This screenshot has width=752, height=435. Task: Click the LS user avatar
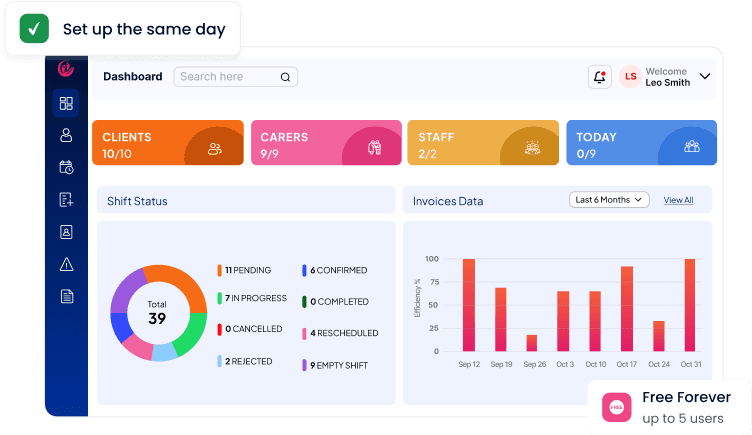[630, 77]
